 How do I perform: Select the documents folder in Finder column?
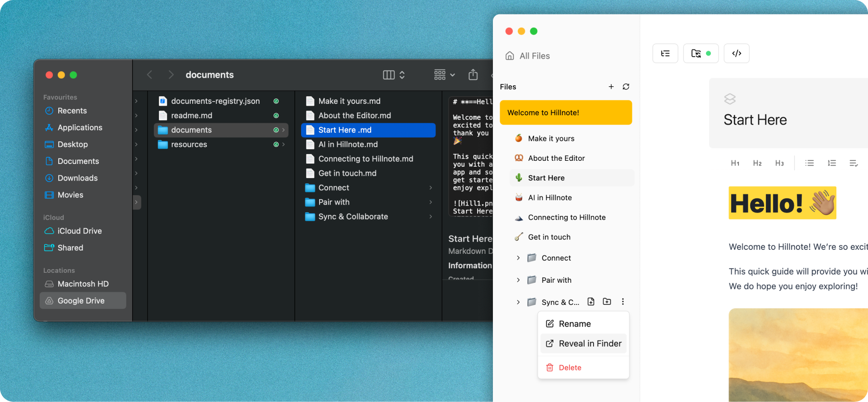point(221,130)
